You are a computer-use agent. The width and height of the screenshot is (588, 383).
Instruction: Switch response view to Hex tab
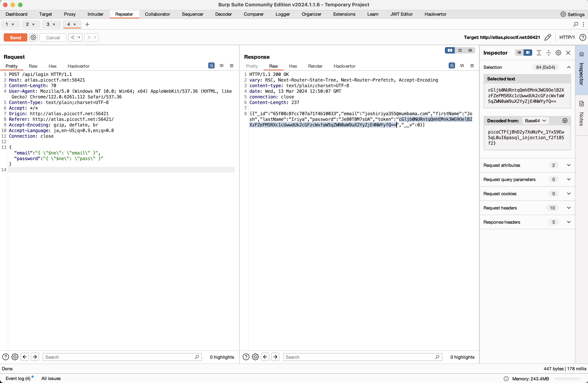[x=293, y=66]
